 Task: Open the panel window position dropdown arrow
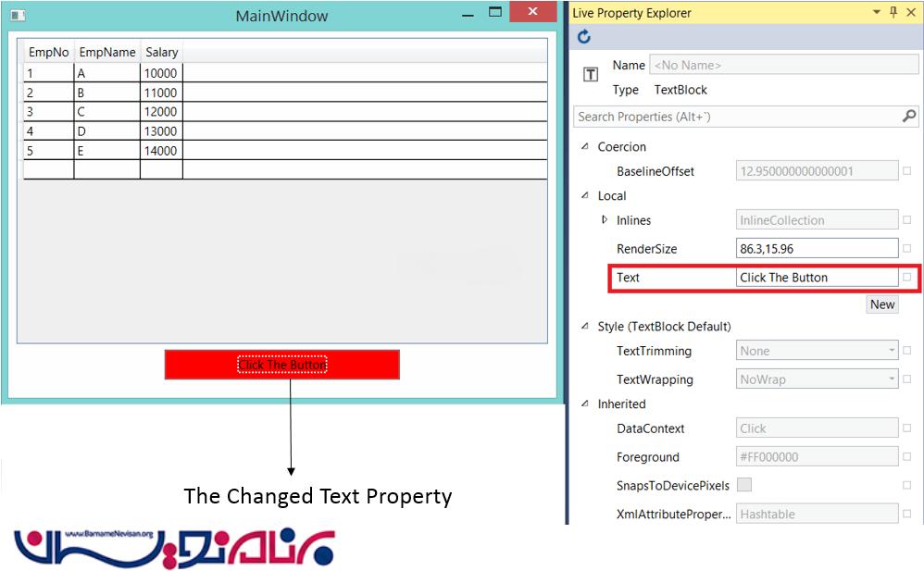tap(876, 12)
